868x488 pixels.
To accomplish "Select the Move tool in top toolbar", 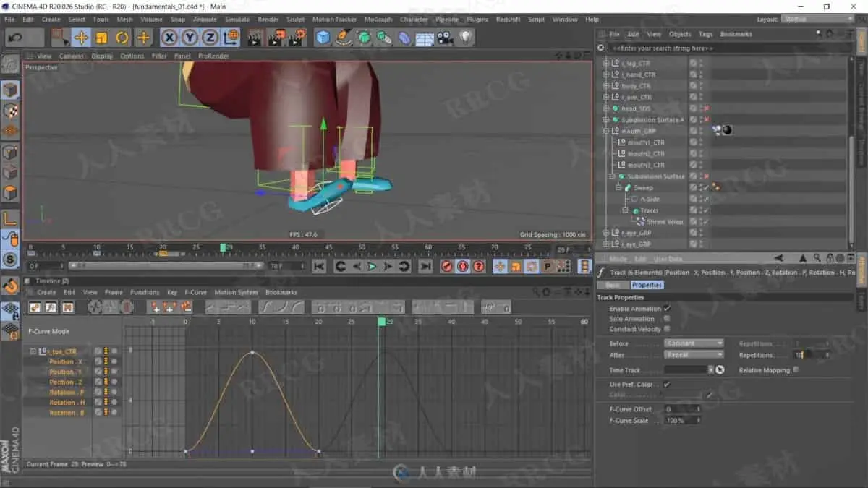I will (81, 38).
